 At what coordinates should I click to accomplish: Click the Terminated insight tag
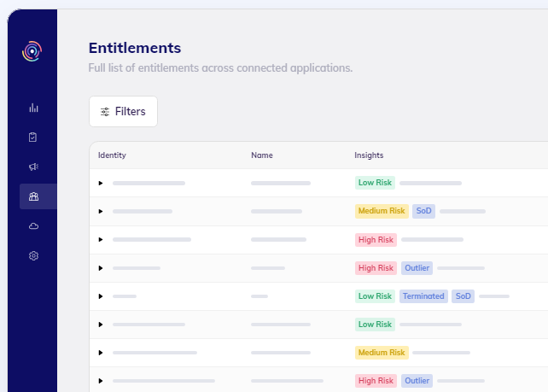coord(423,296)
